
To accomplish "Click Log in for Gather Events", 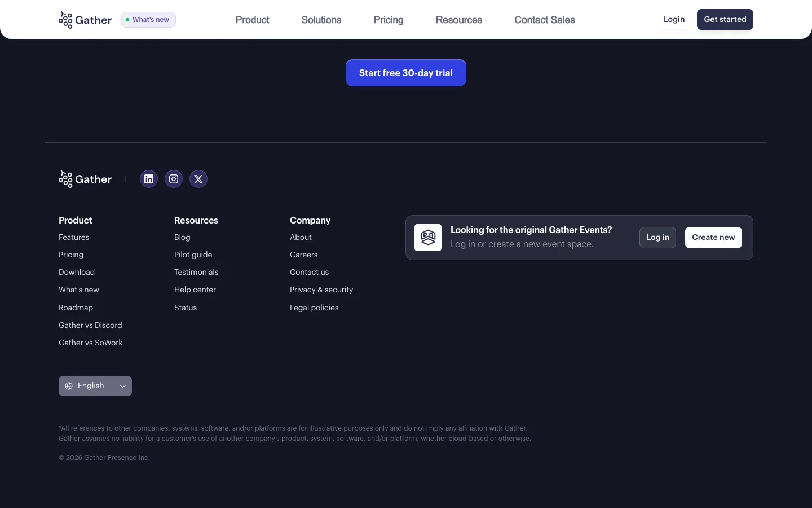I will click(x=657, y=238).
